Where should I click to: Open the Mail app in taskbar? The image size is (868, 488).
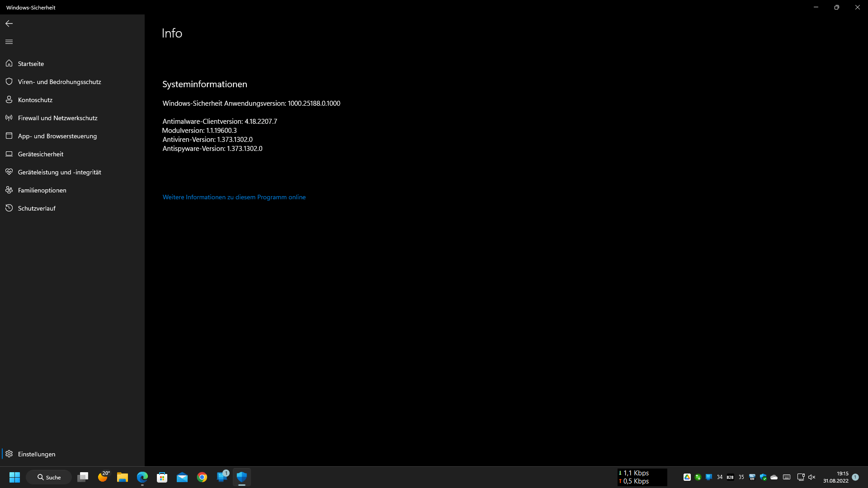tap(182, 477)
